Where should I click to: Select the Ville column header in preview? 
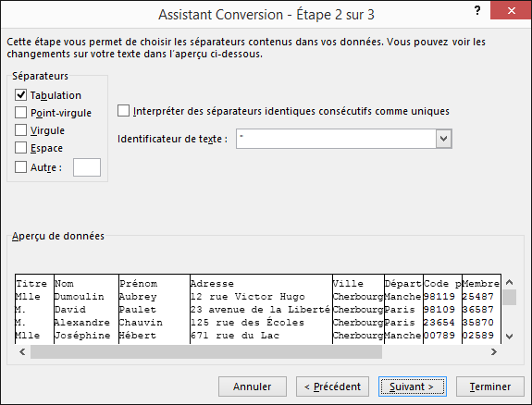[x=348, y=284]
